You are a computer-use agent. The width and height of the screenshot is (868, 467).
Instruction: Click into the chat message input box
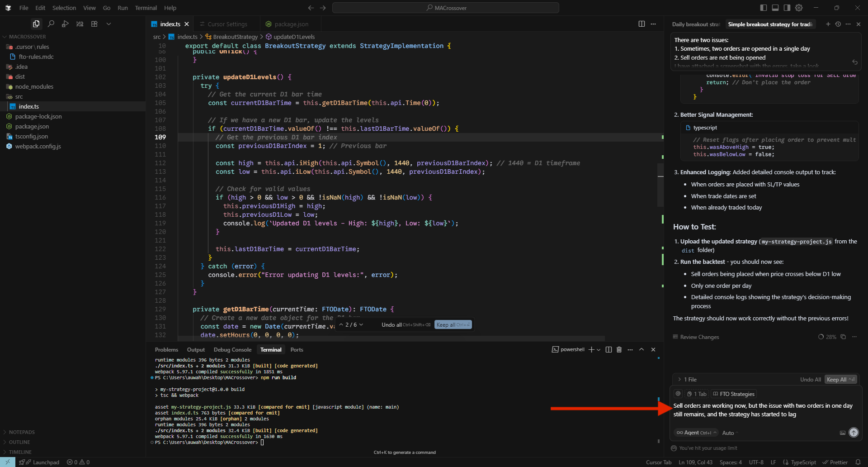coord(763,410)
